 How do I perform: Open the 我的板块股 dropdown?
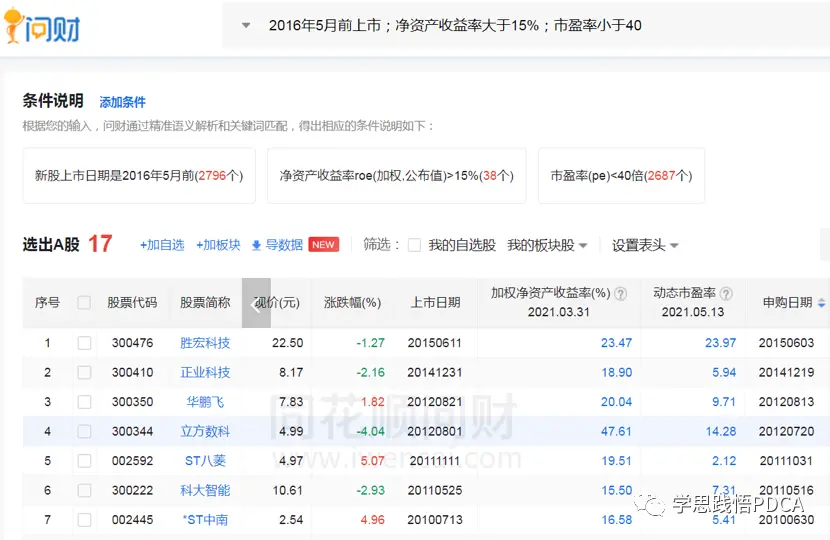(x=547, y=245)
